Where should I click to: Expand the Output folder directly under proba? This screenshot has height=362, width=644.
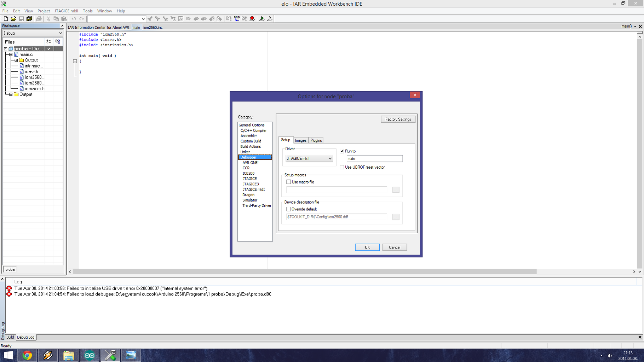[x=11, y=94]
